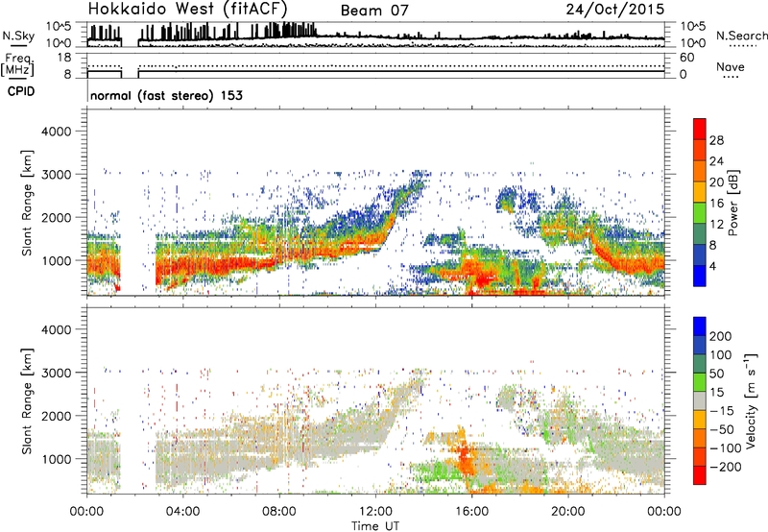
Task: Click the '18' frequency axis tick
Action: click(x=64, y=58)
